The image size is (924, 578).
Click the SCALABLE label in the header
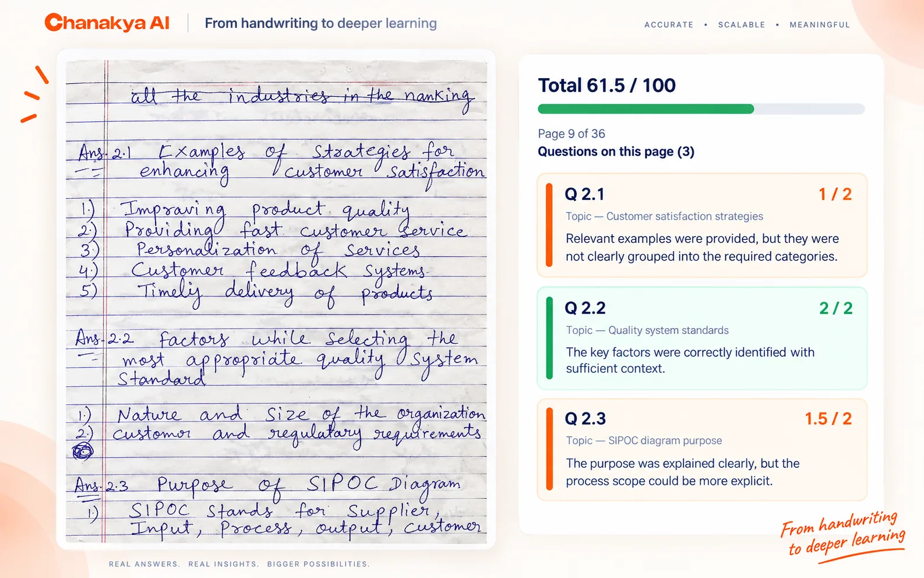742,24
